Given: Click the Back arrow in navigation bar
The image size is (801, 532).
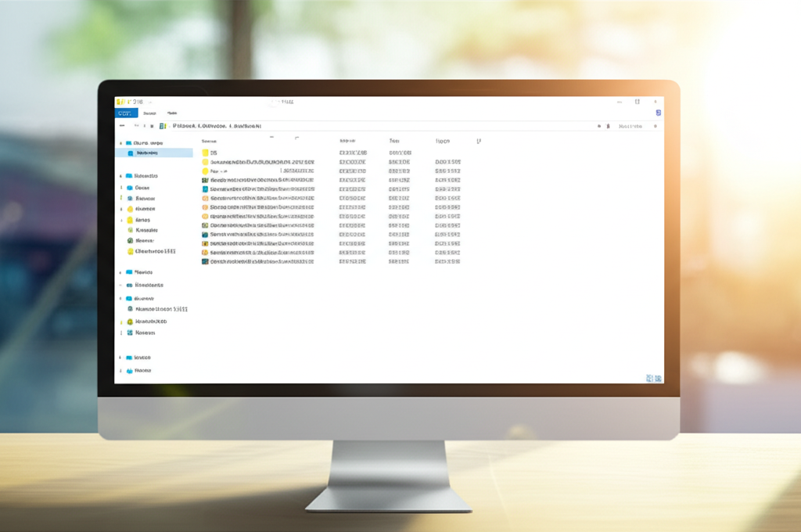Looking at the screenshot, I should pyautogui.click(x=122, y=125).
